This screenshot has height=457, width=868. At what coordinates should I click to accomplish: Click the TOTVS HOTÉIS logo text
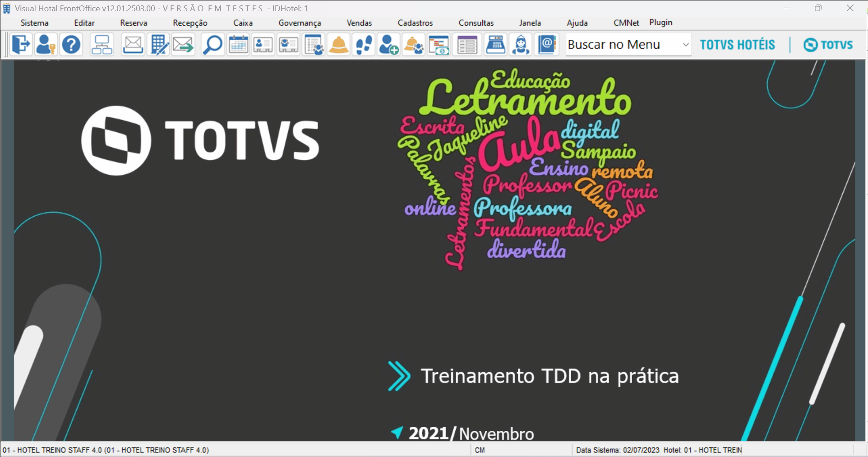click(x=737, y=45)
